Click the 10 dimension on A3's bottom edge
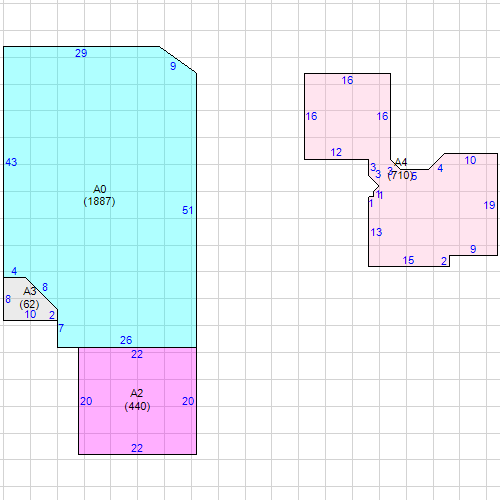This screenshot has height=500, width=500. [x=30, y=314]
